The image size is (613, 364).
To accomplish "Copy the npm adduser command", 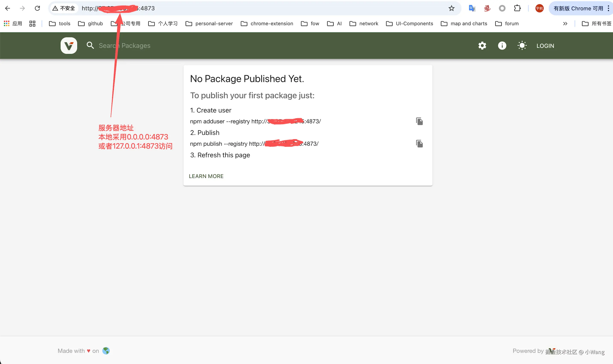I will pos(419,121).
